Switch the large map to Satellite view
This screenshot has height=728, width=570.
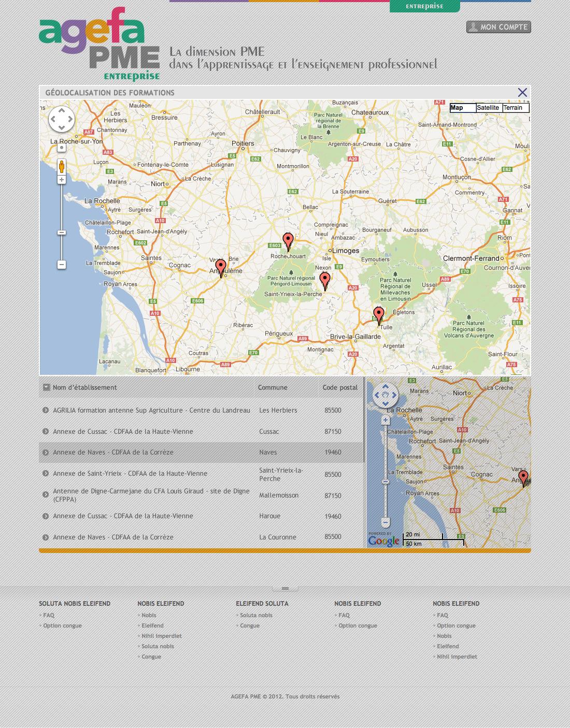click(489, 108)
